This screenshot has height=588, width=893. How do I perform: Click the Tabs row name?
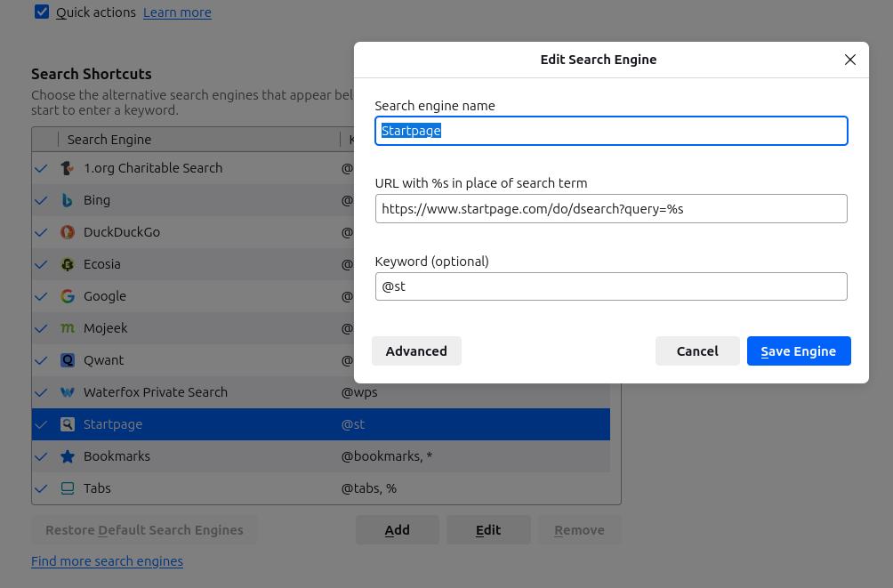97,488
